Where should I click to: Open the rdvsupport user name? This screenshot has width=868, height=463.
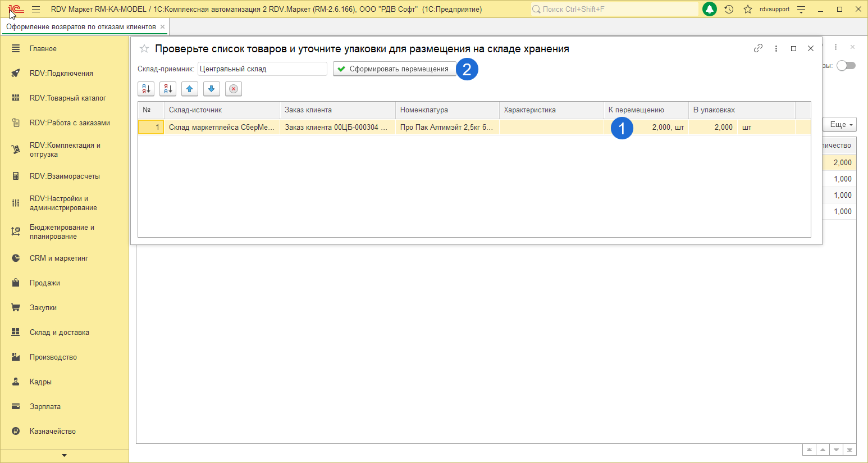[774, 9]
